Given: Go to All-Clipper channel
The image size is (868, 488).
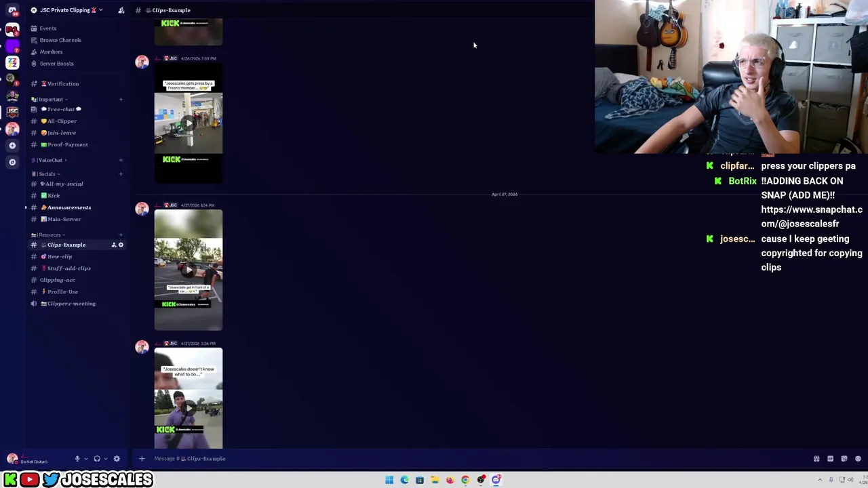Looking at the screenshot, I should pyautogui.click(x=77, y=121).
